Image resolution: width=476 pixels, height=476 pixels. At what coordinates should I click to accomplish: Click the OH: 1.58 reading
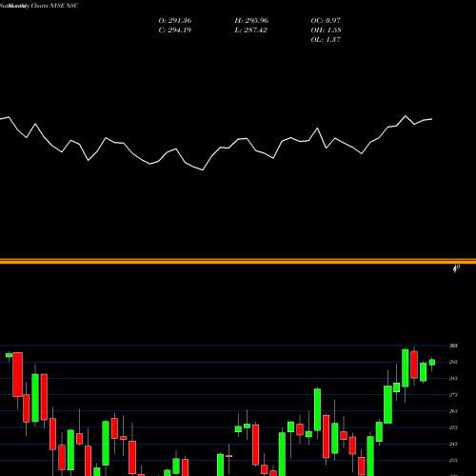326,30
